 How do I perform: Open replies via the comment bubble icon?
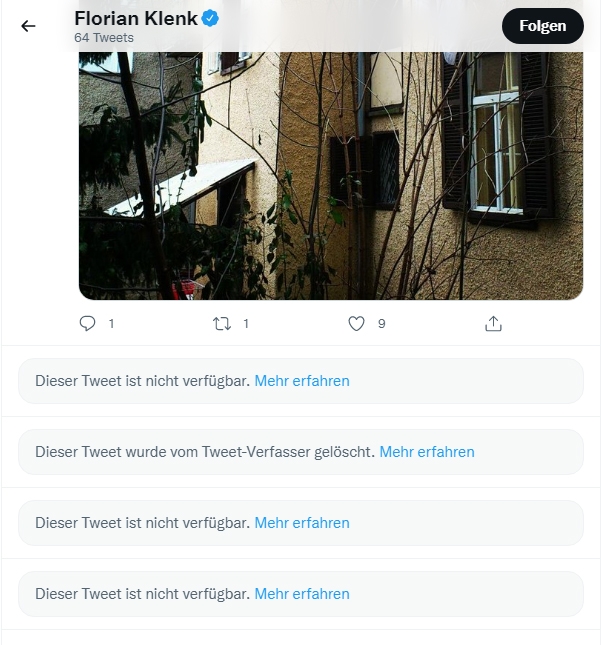coord(87,324)
